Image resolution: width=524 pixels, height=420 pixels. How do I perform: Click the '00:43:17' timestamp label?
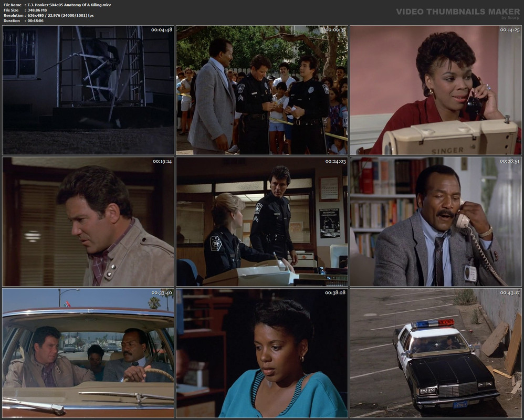(x=510, y=293)
